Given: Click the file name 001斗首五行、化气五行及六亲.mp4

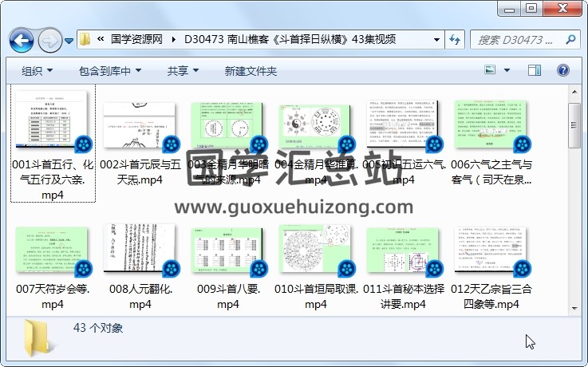Looking at the screenshot, I should pyautogui.click(x=53, y=180).
